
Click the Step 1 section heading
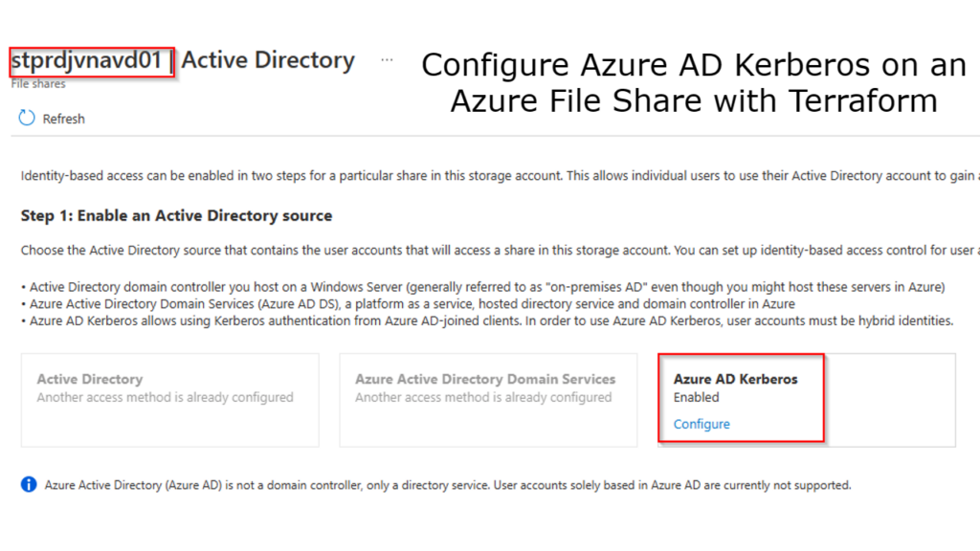click(x=176, y=215)
